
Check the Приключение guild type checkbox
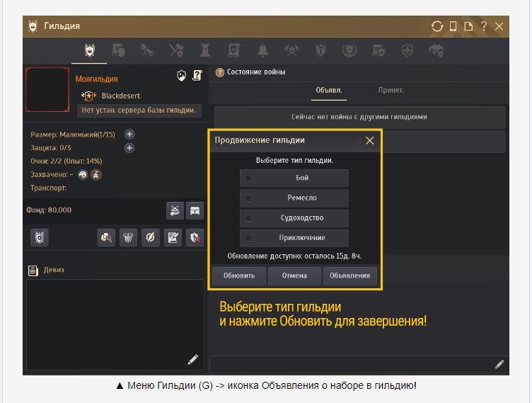click(248, 238)
